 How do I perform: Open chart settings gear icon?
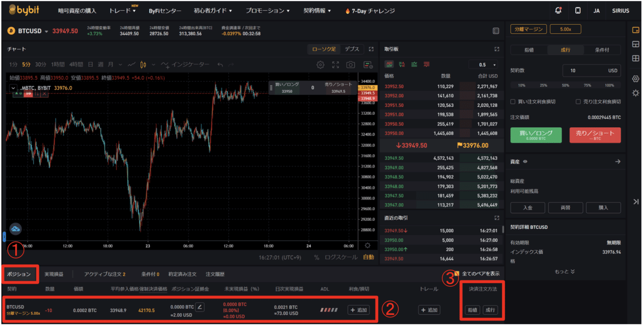[320, 64]
